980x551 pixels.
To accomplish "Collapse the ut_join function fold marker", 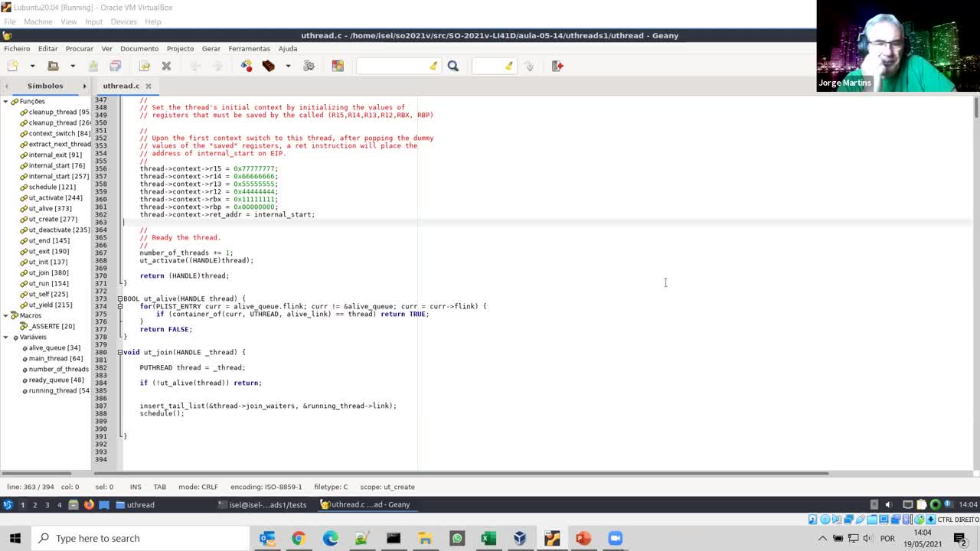I will (x=119, y=352).
